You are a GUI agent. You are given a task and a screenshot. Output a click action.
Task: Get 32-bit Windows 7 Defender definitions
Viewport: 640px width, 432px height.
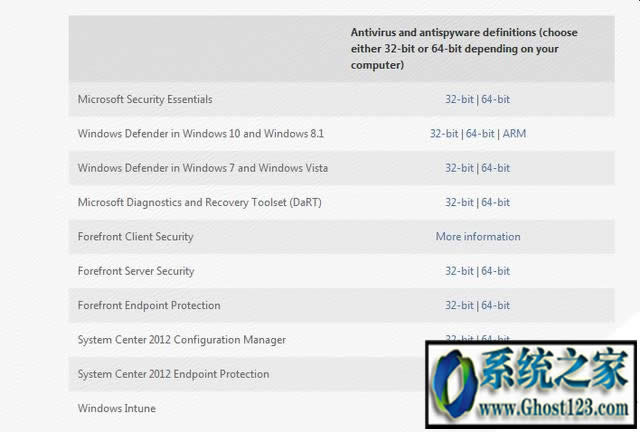pyautogui.click(x=459, y=168)
